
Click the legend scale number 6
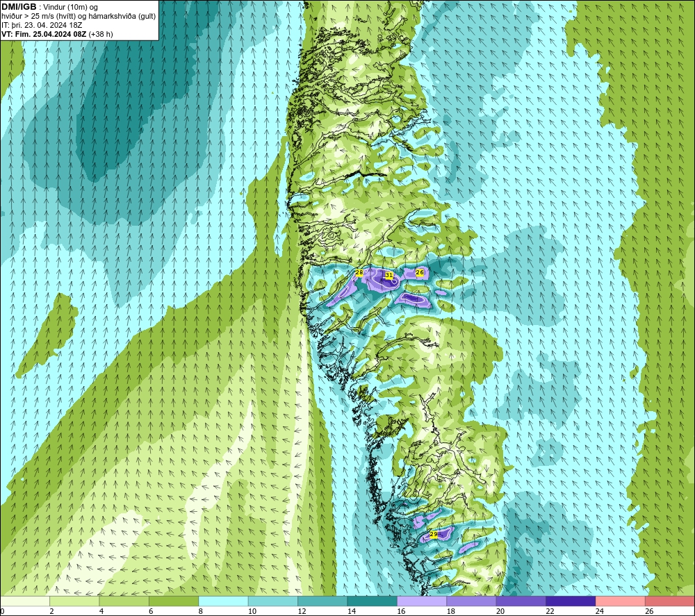coord(151,611)
